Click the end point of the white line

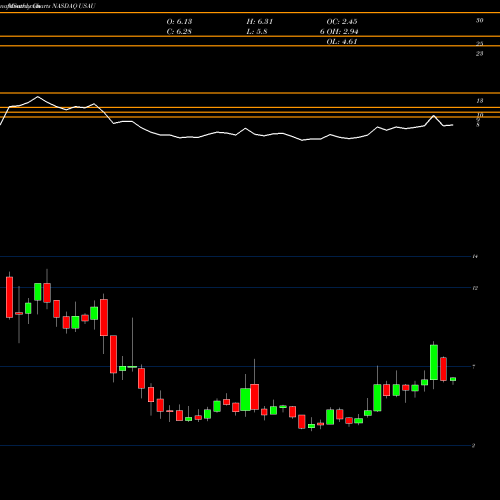(x=453, y=125)
